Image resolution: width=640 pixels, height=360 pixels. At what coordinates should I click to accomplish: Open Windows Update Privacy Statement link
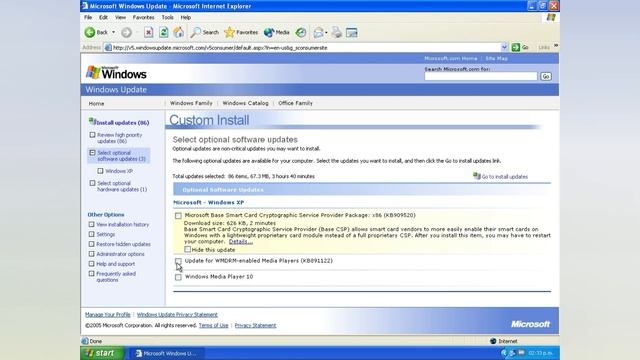177,315
